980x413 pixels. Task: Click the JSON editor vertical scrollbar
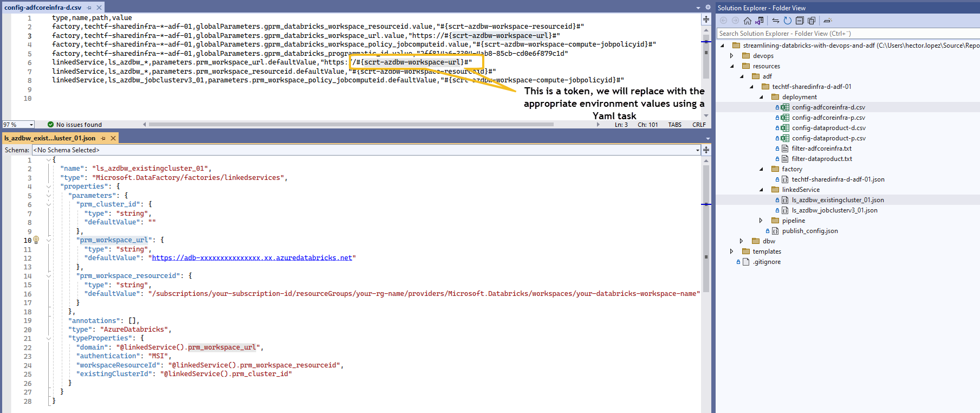[x=706, y=228]
